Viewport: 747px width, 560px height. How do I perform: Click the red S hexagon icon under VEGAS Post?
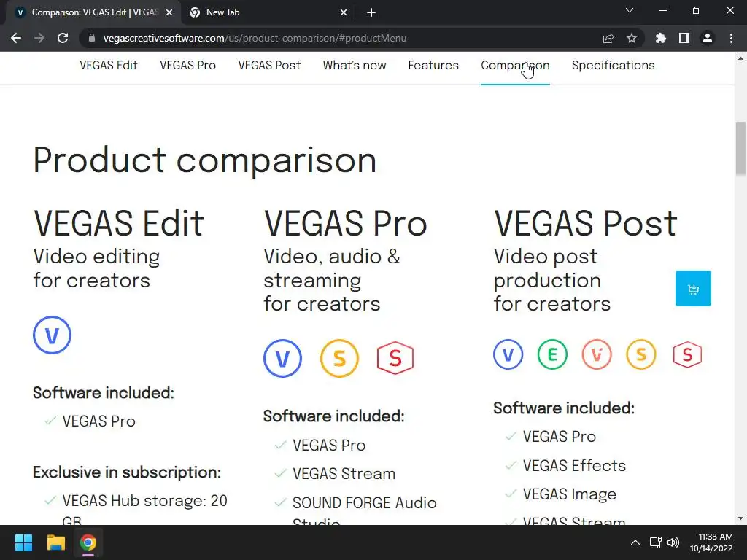tap(687, 354)
